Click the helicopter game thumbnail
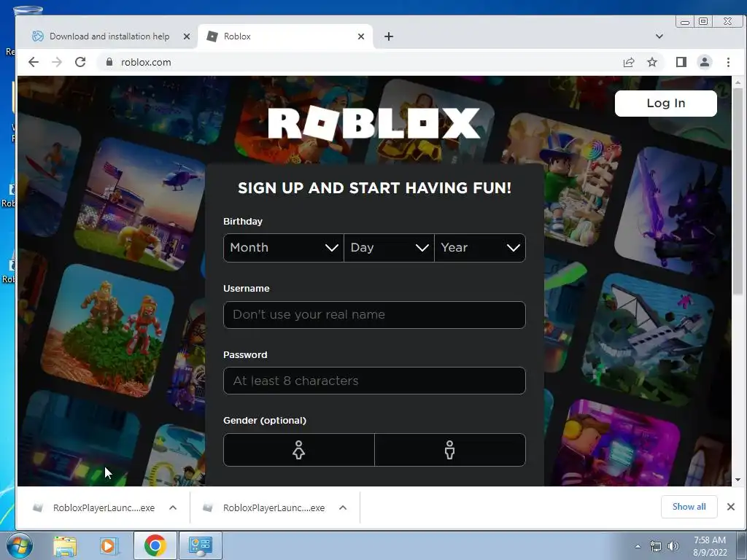 (x=141, y=204)
